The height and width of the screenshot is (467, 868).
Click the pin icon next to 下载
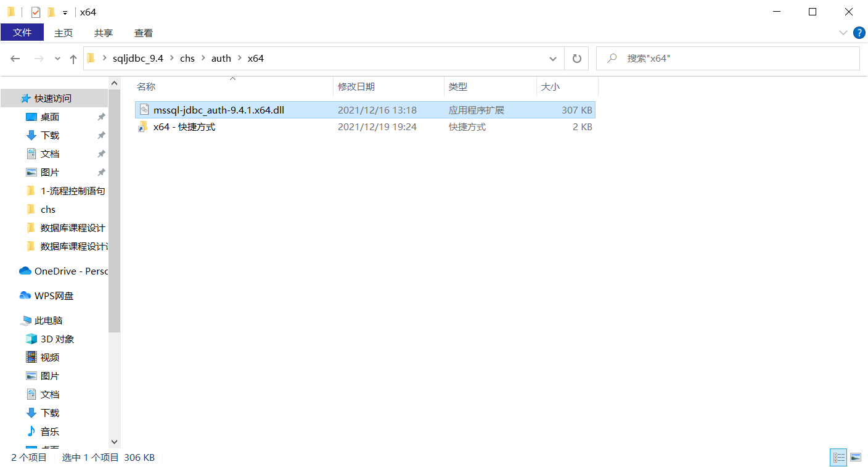coord(101,135)
